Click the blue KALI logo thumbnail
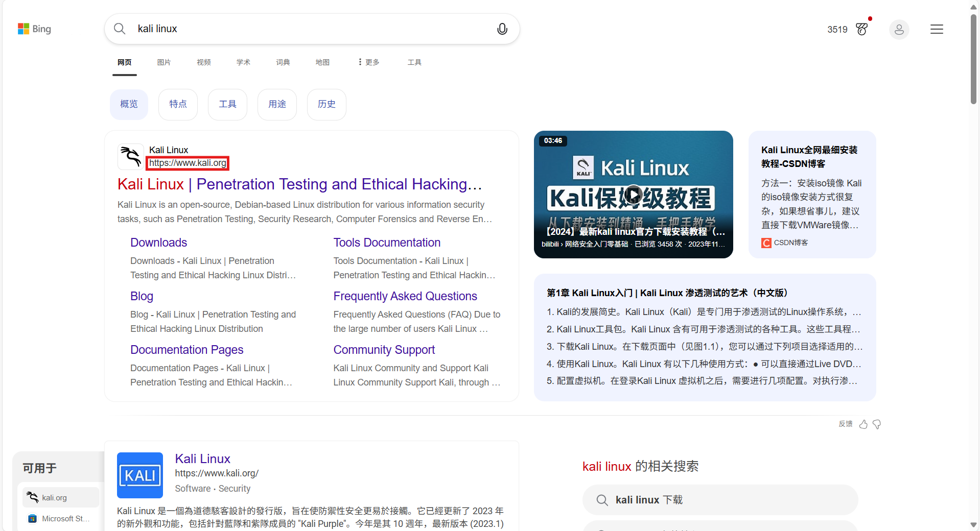The image size is (980, 531). point(140,475)
